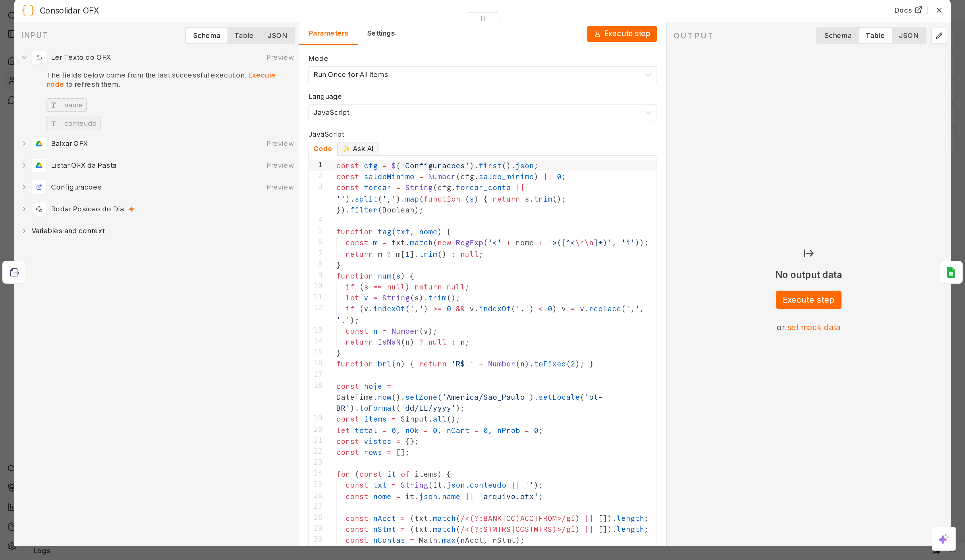Expand the Rodar Posicao do Dia node

[24, 209]
